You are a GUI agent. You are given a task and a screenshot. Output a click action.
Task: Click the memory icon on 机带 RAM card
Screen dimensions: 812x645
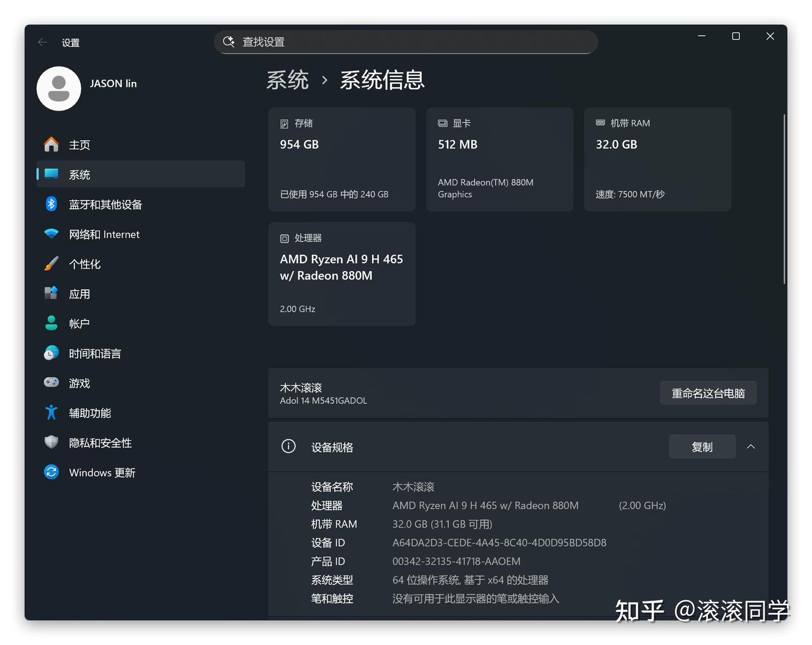601,123
